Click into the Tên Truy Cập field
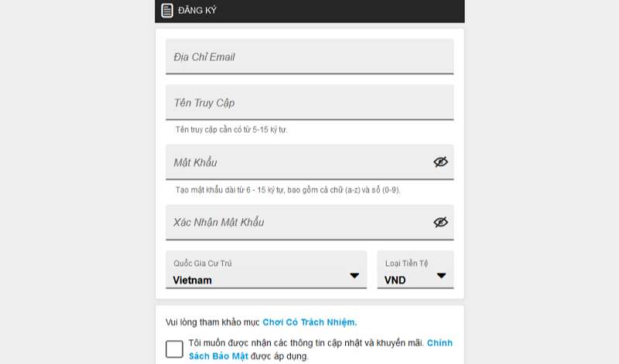 [309, 102]
